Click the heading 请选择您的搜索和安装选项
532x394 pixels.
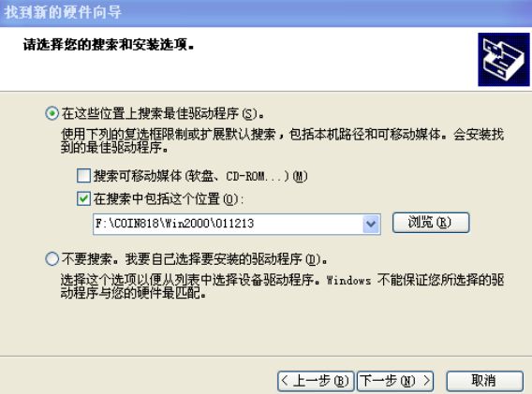pyautogui.click(x=109, y=45)
